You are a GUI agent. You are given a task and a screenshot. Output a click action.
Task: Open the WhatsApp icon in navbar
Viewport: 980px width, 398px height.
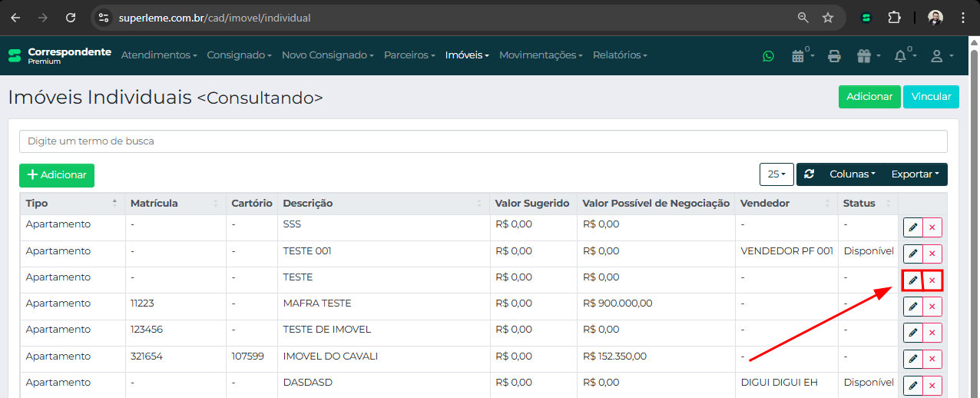(x=769, y=55)
